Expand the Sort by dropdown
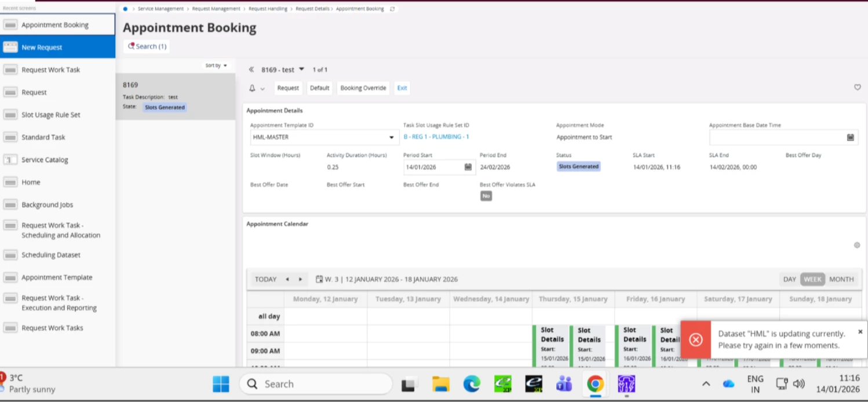 tap(216, 66)
